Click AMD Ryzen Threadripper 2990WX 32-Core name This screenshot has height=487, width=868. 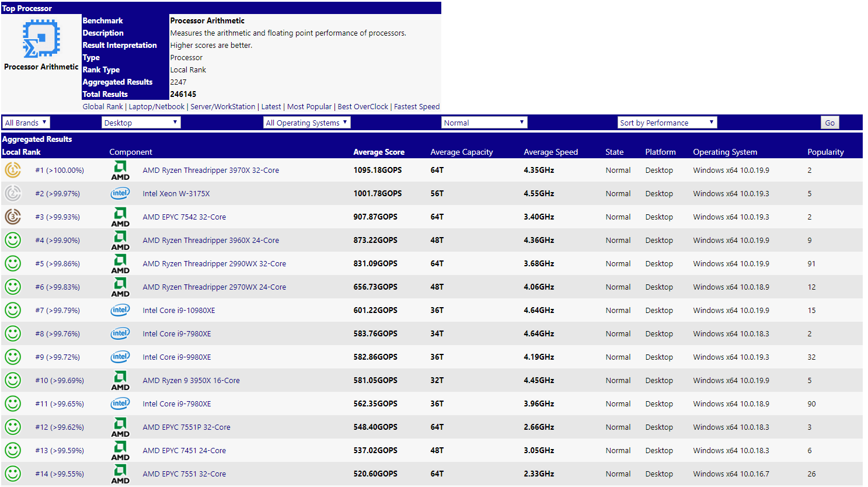(214, 263)
